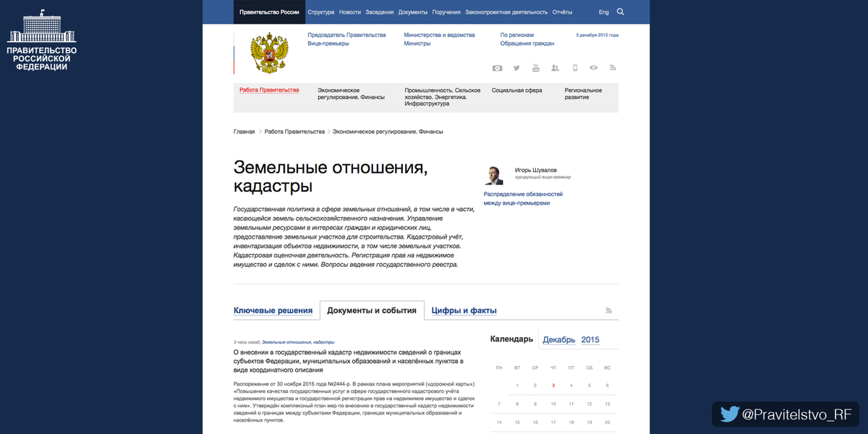Open the government Twitter icon in header
The image size is (868, 434).
516,68
